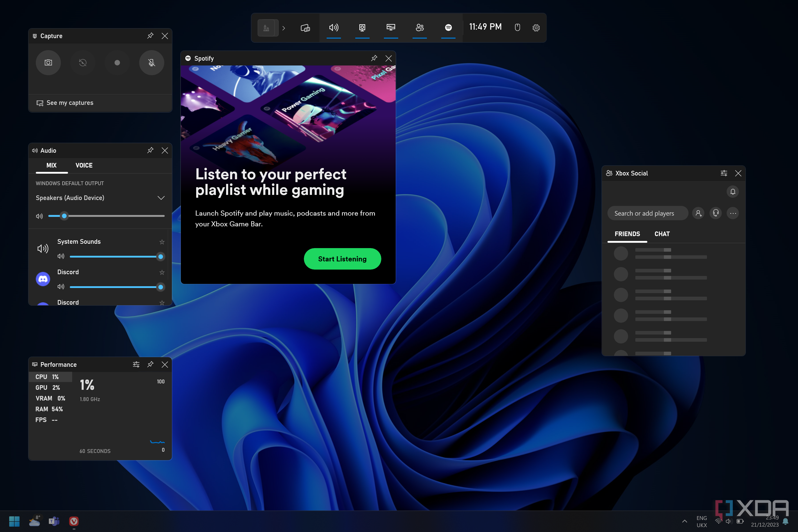798x532 pixels.
Task: Adjust the Speakers master volume slider
Action: (x=106, y=216)
